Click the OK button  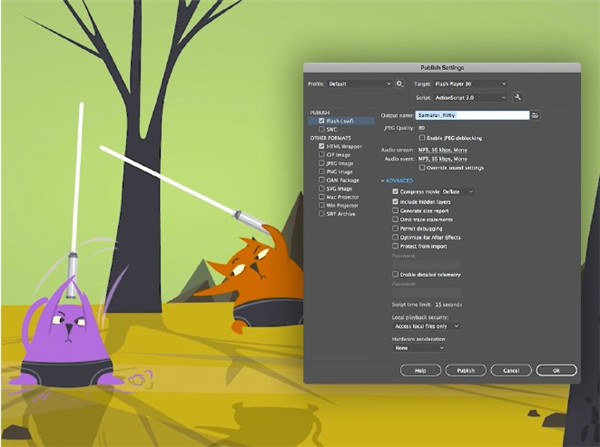pos(556,370)
